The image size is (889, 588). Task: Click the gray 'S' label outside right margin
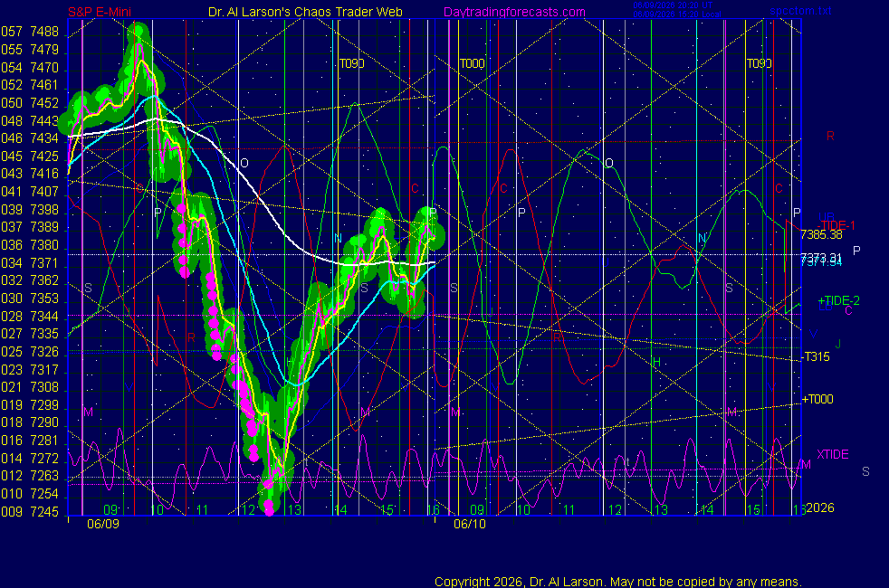point(865,471)
